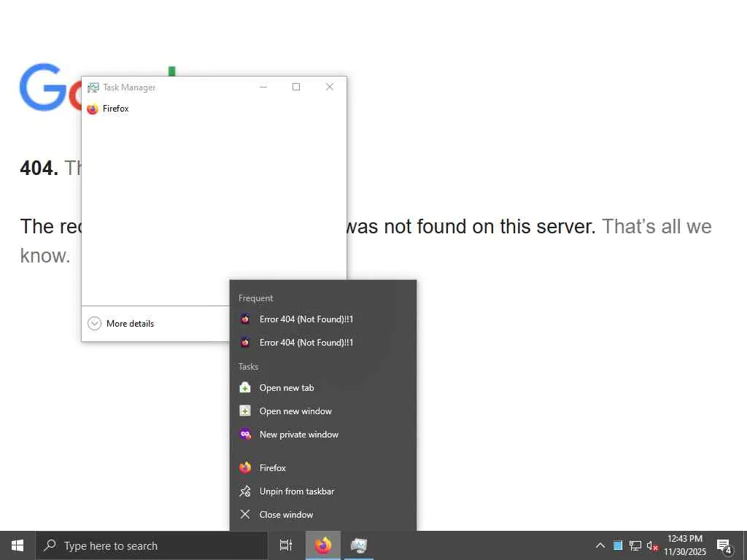
Task: Click the Firefox icon in Task Manager list
Action: pyautogui.click(x=93, y=109)
